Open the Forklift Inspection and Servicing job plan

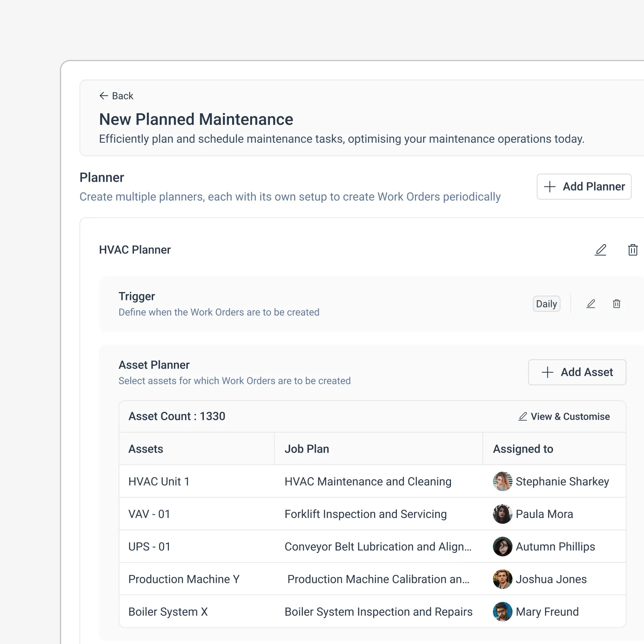[365, 514]
